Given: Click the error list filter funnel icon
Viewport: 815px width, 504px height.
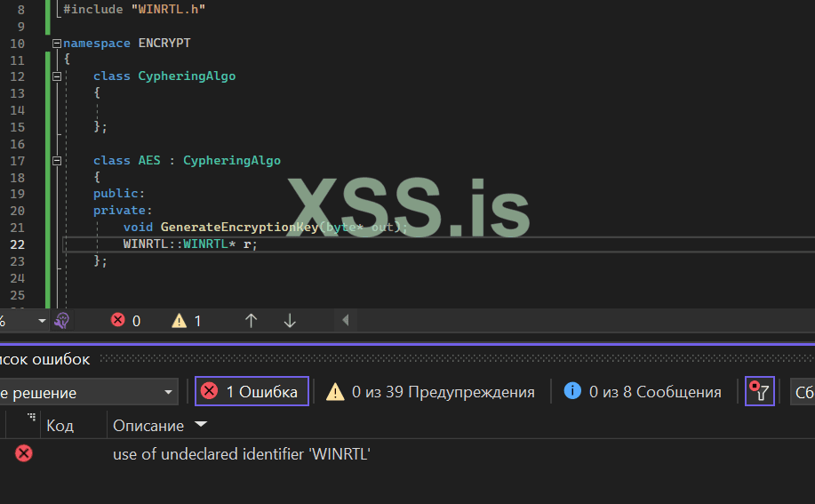Looking at the screenshot, I should (x=760, y=392).
